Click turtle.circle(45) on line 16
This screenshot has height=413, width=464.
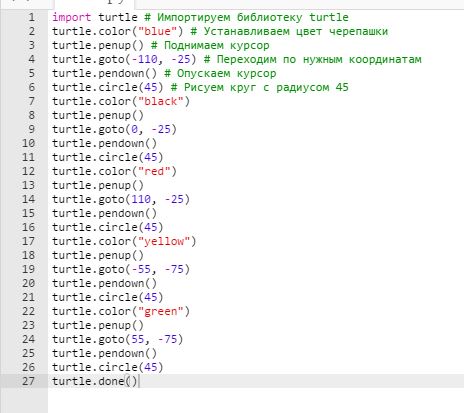coord(108,227)
